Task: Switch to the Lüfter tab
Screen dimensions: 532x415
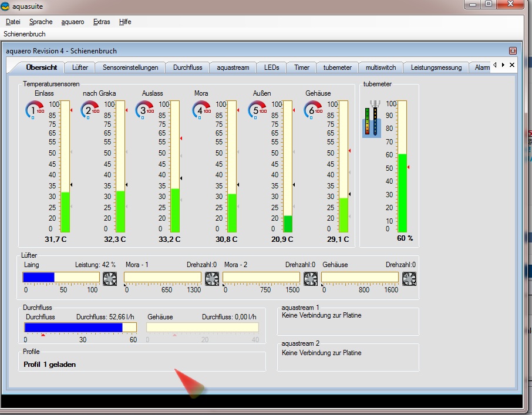Action: (80, 68)
